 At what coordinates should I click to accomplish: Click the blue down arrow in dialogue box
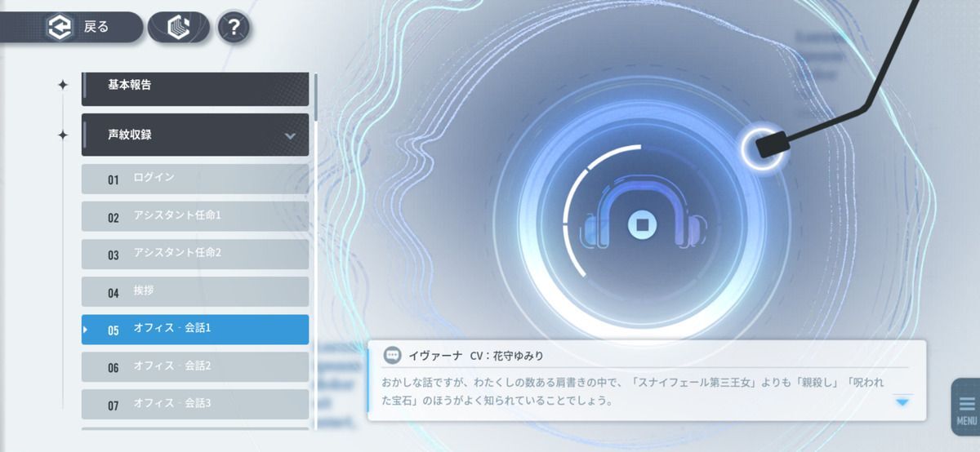coord(902,401)
